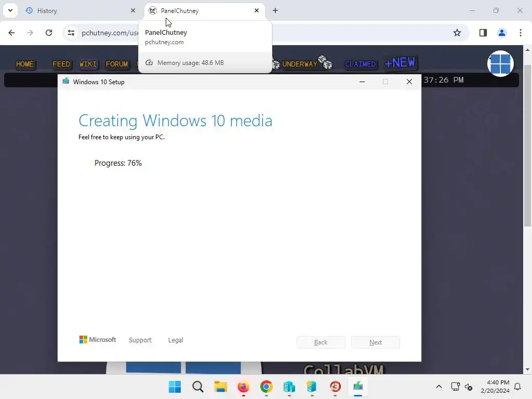Screen dimensions: 532x399
Task: Click the +NEW link
Action: click(400, 63)
